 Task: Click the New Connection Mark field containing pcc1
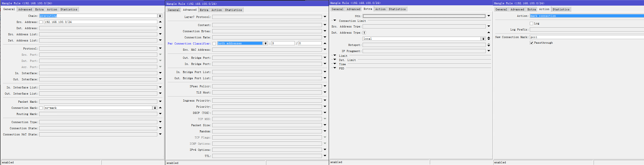pos(585,37)
